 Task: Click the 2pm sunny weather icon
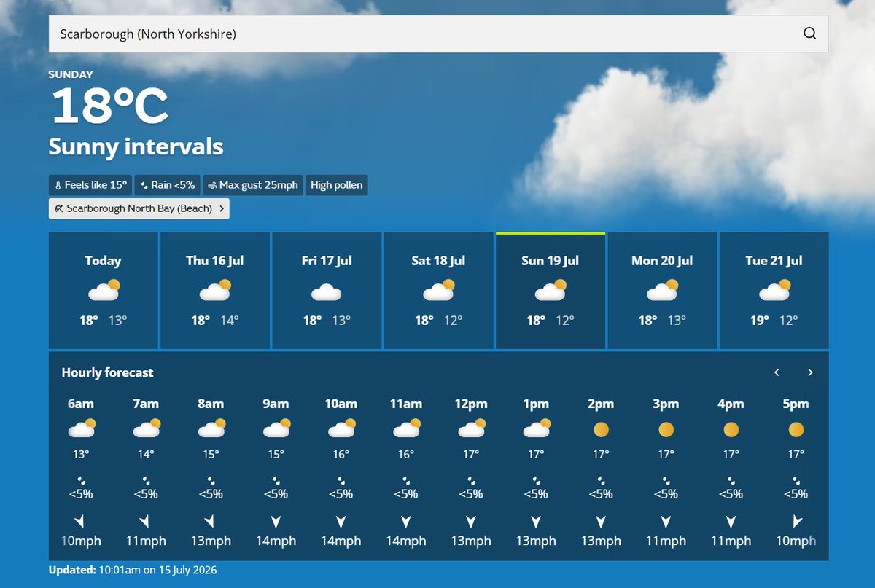pos(601,430)
